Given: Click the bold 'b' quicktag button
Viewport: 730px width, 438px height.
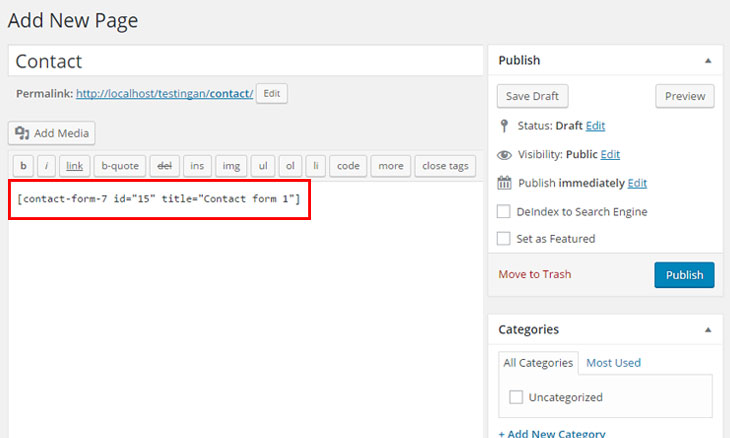Looking at the screenshot, I should point(23,166).
